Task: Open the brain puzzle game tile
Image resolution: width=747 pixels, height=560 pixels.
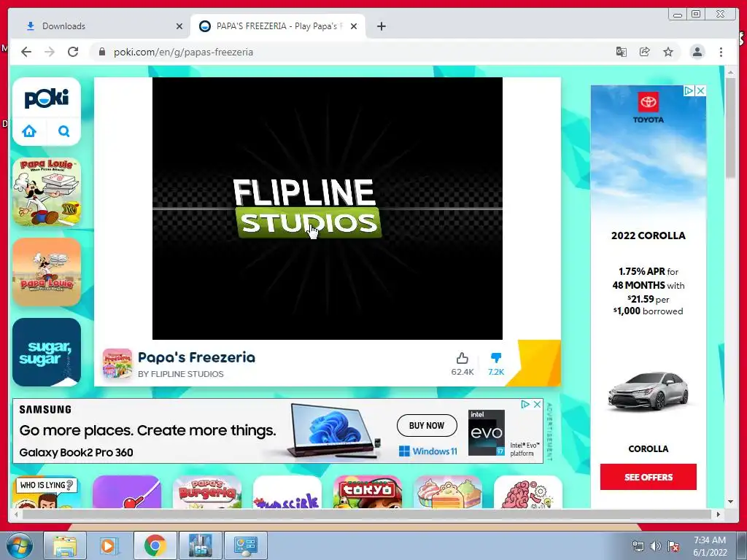Action: 528,492
